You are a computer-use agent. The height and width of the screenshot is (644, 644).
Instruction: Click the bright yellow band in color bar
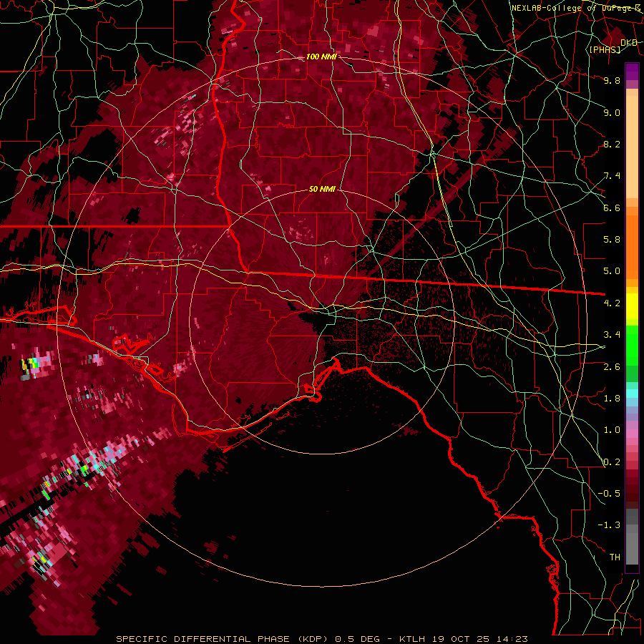(632, 306)
